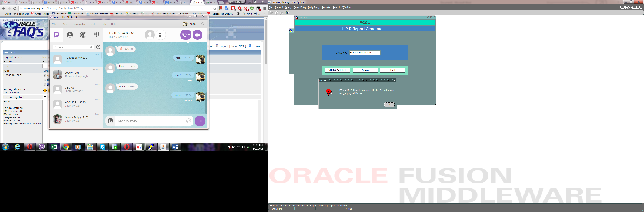The image size is (644, 212).
Task: Open the emoticon picker in Viber
Action: 189,121
